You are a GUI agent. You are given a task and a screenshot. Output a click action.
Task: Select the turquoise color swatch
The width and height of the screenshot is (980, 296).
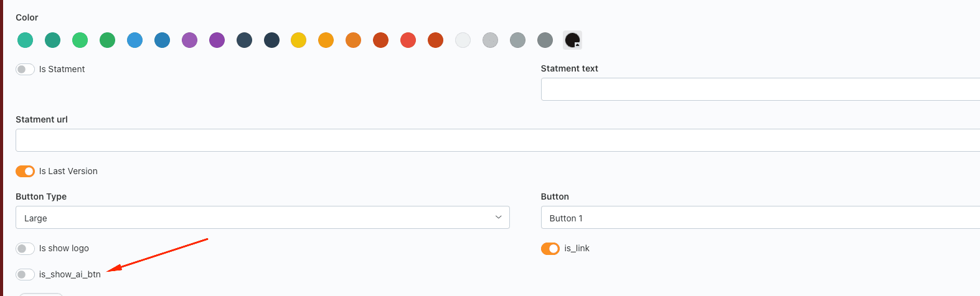(x=25, y=40)
